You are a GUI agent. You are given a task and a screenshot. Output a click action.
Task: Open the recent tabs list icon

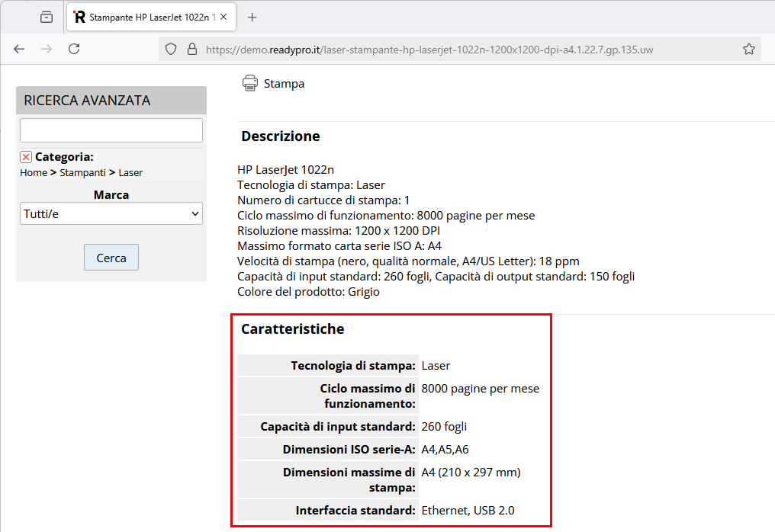pos(47,18)
